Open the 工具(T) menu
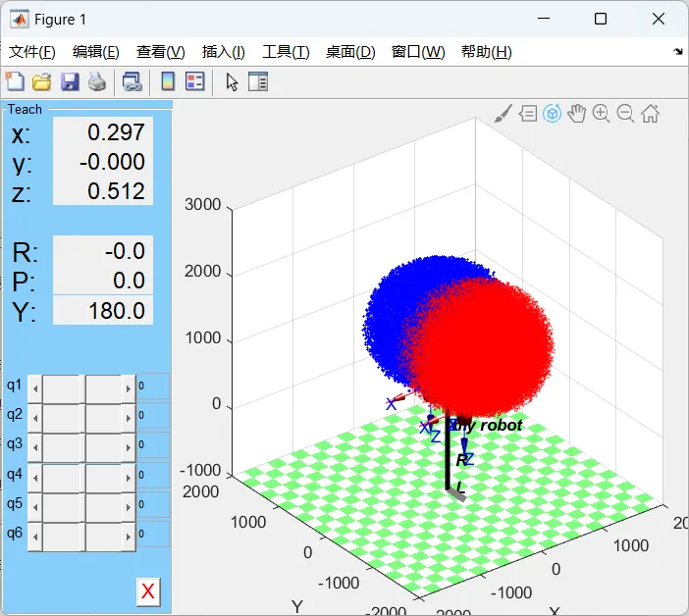Viewport: 689px width, 616px height. (286, 52)
